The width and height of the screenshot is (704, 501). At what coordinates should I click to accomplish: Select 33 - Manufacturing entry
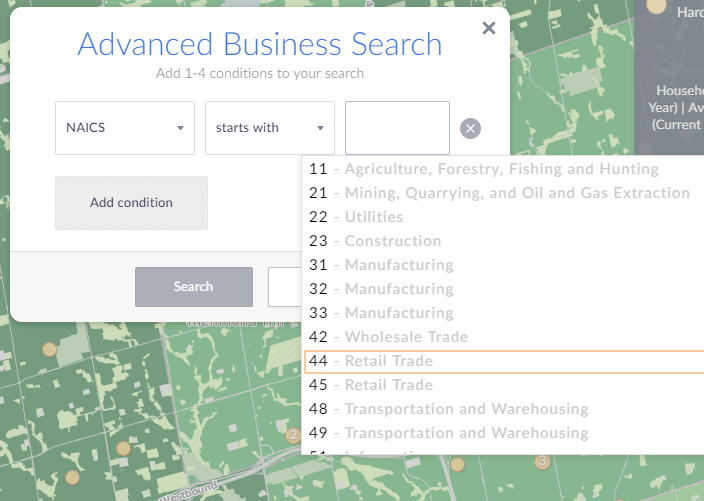(x=381, y=313)
